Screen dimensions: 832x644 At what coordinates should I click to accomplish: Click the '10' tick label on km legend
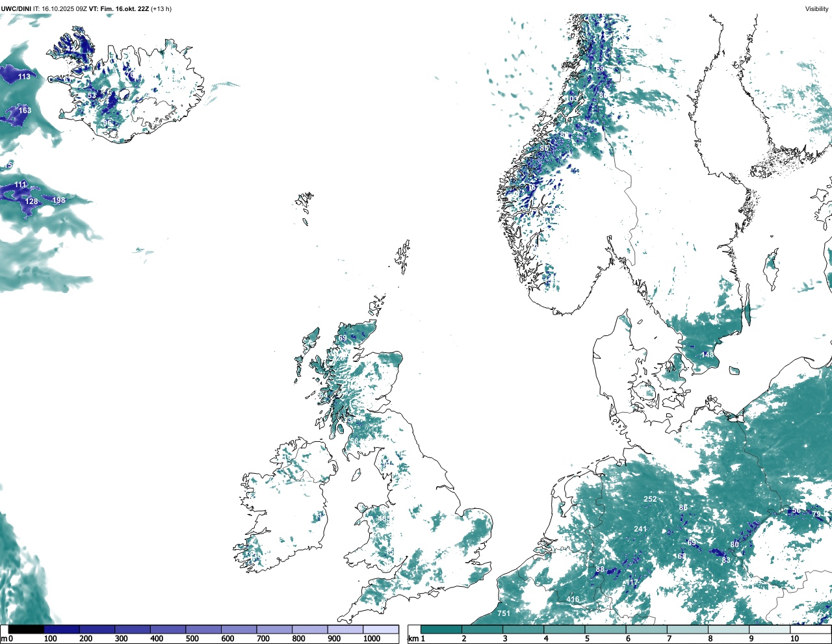point(794,639)
